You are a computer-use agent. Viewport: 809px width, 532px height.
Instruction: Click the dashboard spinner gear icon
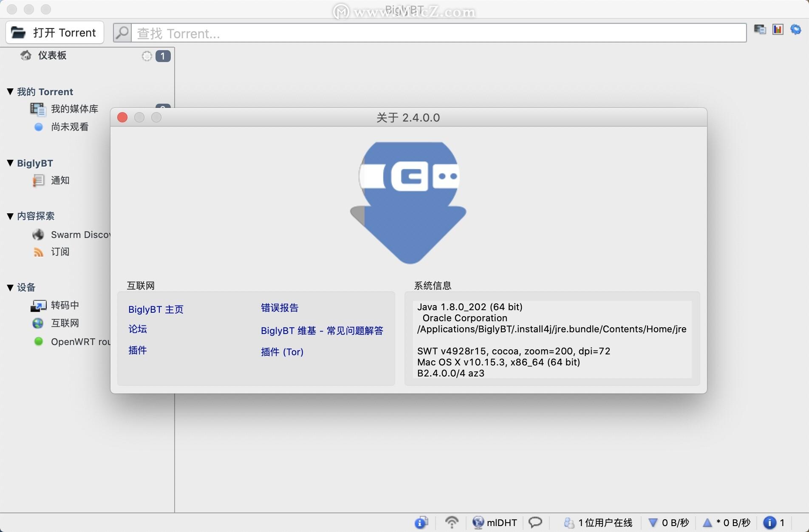click(147, 56)
